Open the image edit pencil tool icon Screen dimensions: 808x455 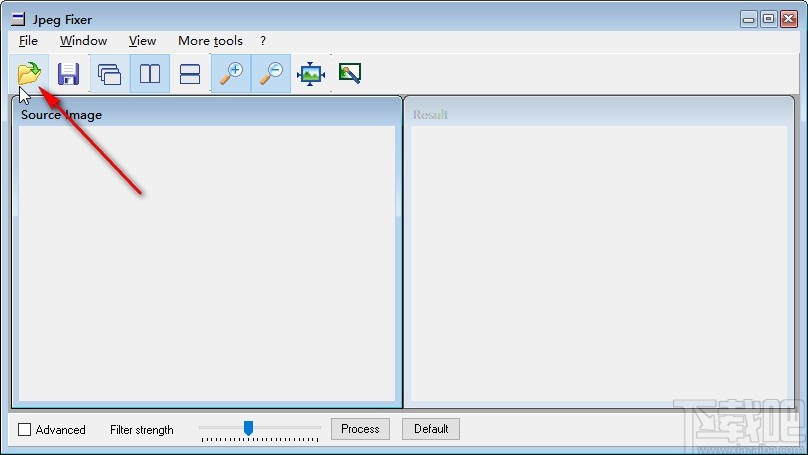click(350, 74)
